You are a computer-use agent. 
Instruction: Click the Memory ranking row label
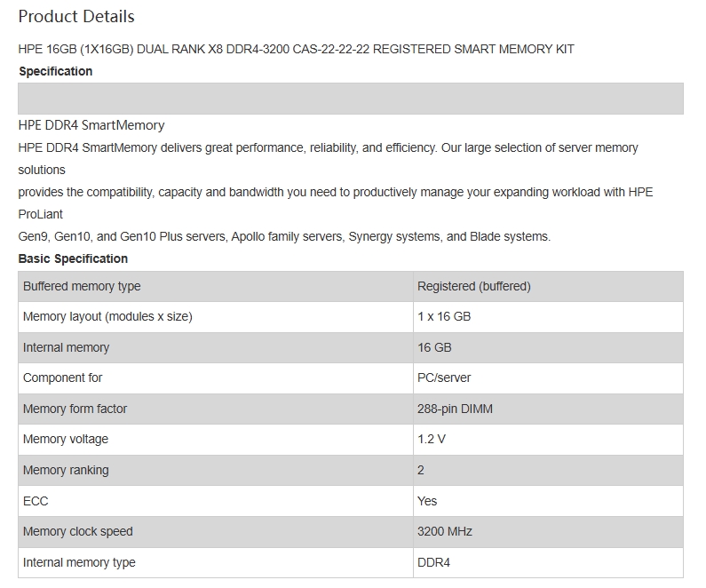(x=66, y=470)
